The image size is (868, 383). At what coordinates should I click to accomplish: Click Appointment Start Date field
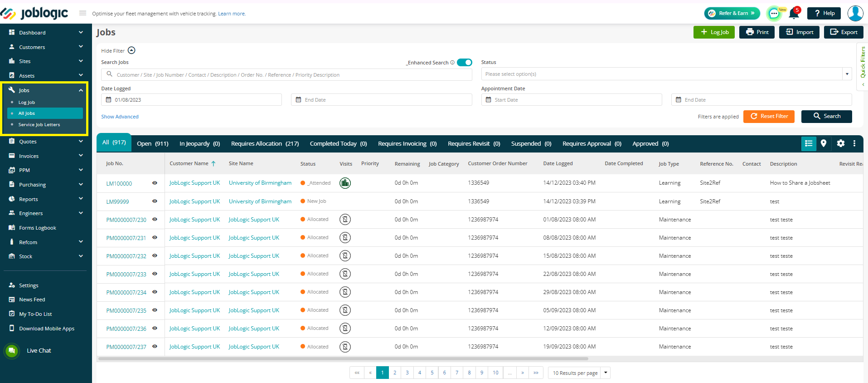pos(572,100)
